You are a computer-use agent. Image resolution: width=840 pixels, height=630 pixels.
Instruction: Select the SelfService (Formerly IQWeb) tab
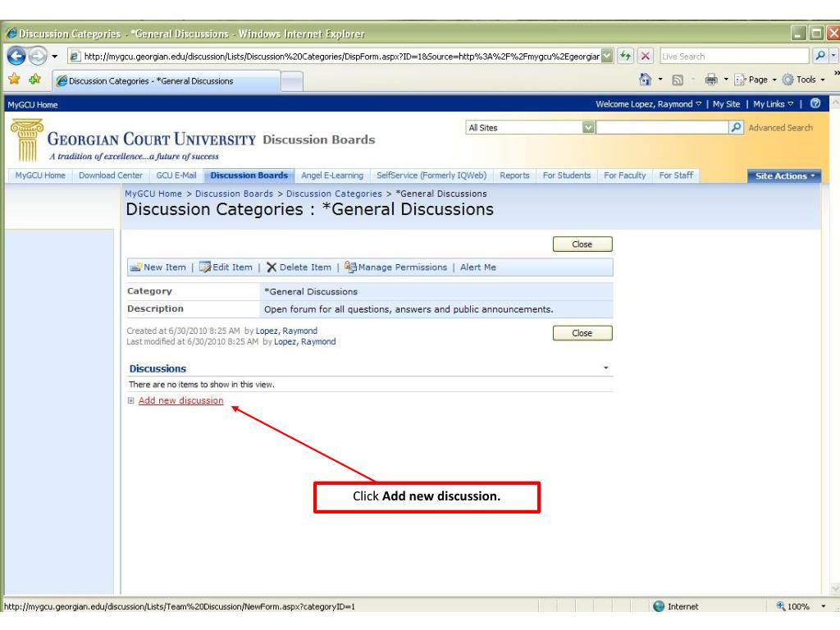431,176
